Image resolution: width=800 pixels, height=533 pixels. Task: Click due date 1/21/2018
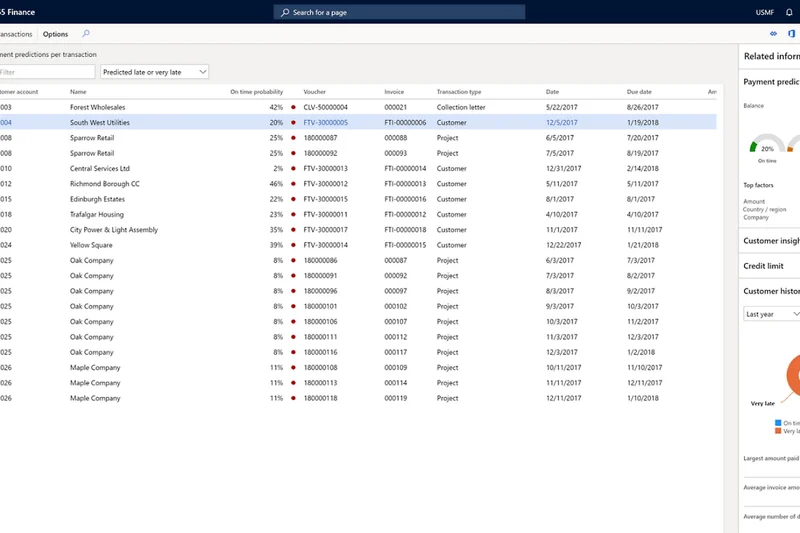(642, 245)
